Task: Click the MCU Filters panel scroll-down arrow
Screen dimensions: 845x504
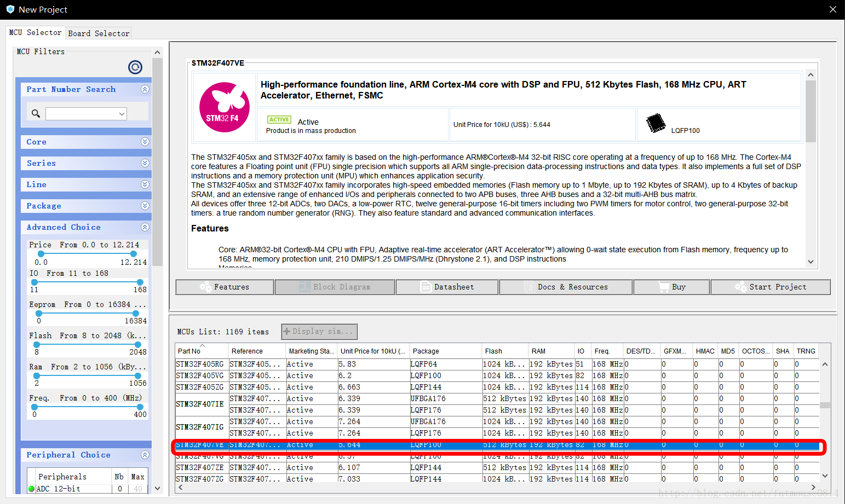Action: tap(158, 488)
